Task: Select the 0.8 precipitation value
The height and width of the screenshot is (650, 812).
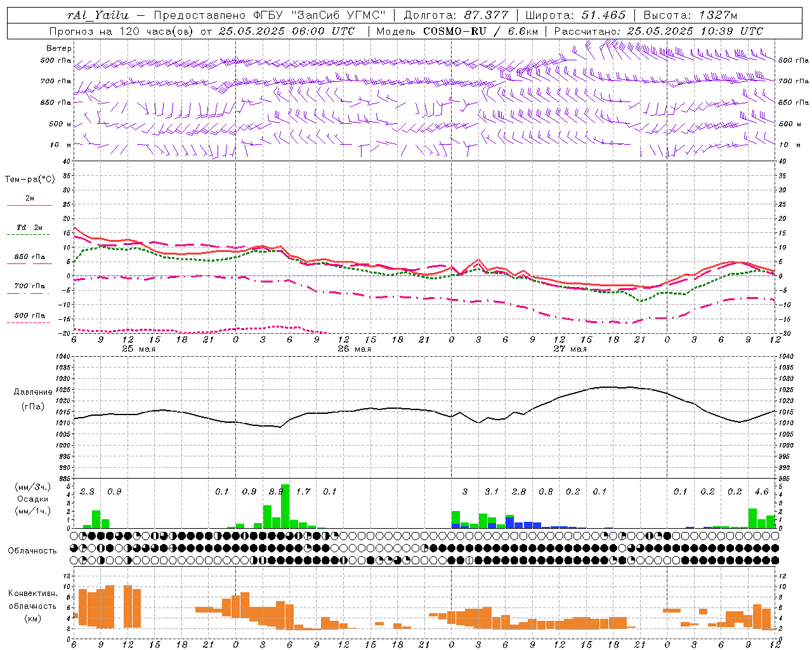Action: (546, 491)
